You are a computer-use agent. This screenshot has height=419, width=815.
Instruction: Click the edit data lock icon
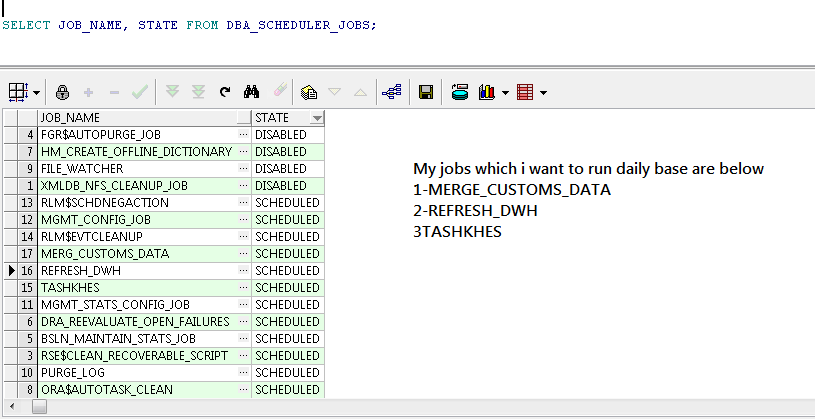63,92
